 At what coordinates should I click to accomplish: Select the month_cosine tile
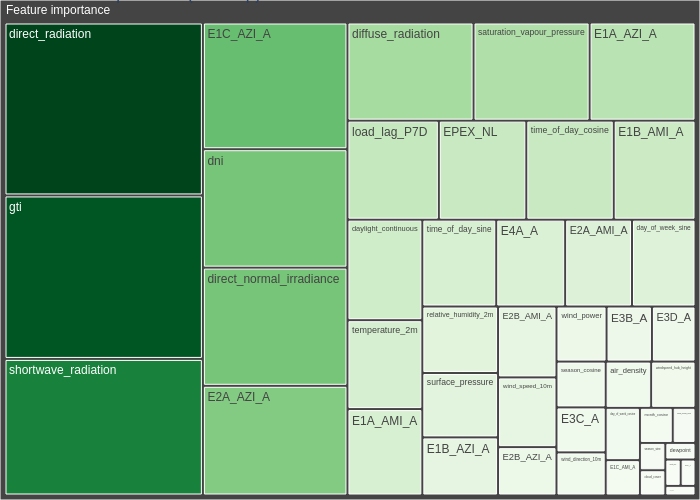point(656,425)
